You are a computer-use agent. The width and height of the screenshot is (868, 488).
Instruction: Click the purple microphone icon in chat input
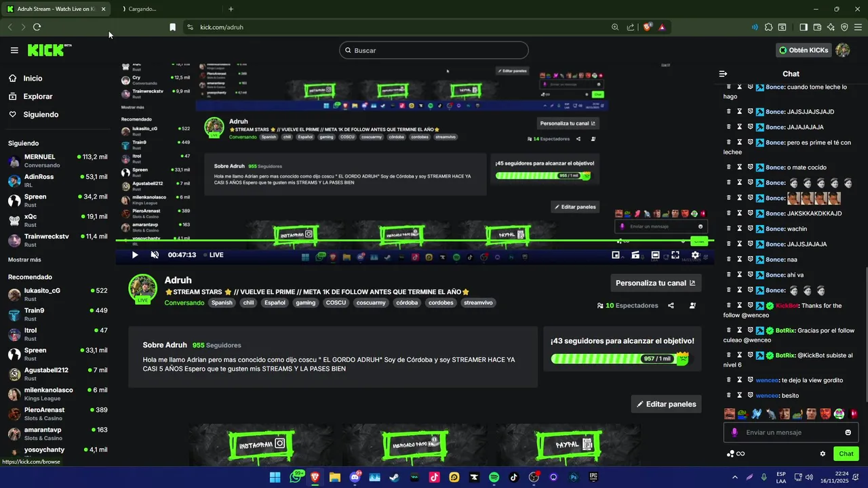(x=734, y=432)
